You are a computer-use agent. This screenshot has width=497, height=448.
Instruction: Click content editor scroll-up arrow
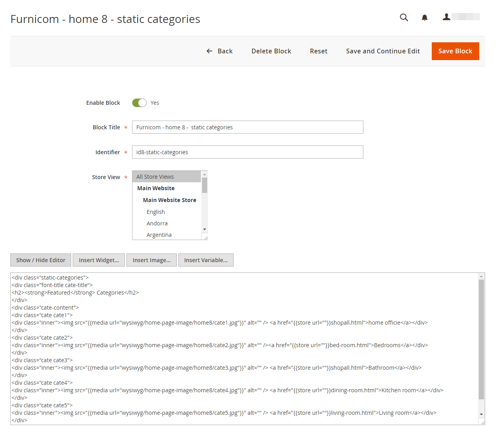tap(481, 276)
